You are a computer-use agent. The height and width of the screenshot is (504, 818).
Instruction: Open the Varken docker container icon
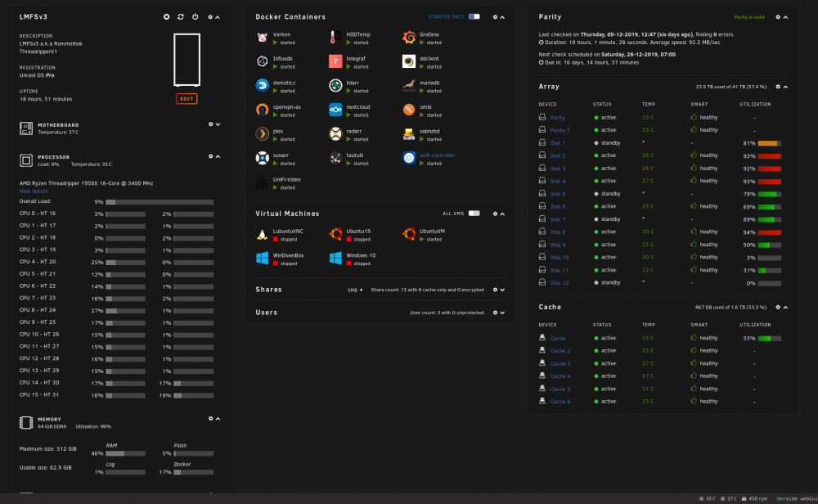tap(263, 37)
